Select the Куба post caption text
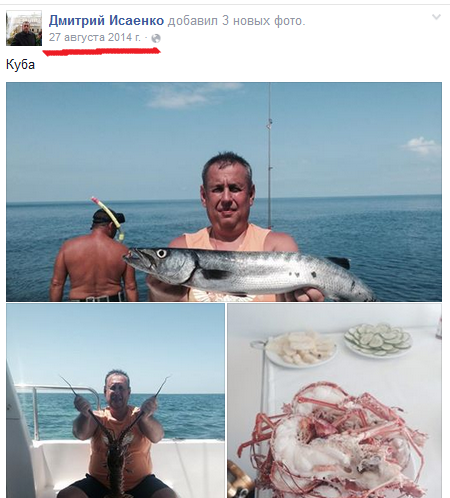Viewport: 450px width, 498px height. pos(20,65)
